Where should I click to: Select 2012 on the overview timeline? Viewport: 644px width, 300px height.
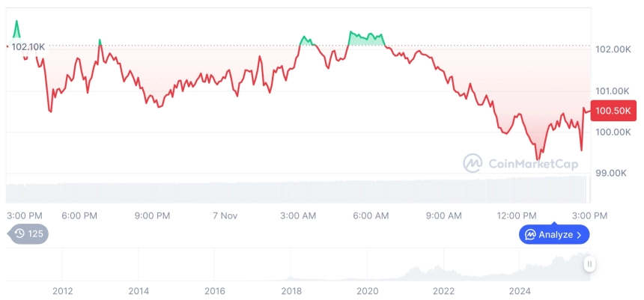pyautogui.click(x=62, y=291)
